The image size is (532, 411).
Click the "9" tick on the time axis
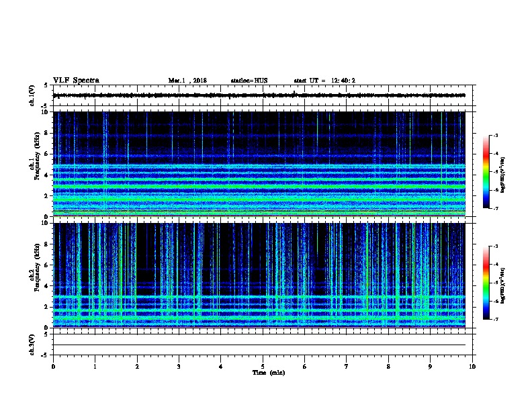point(430,367)
